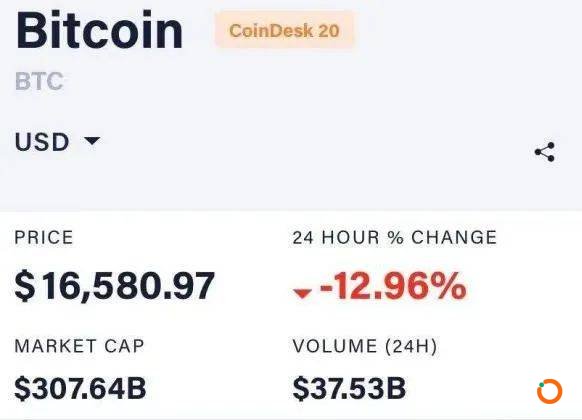Click the USD currency text

[42, 142]
